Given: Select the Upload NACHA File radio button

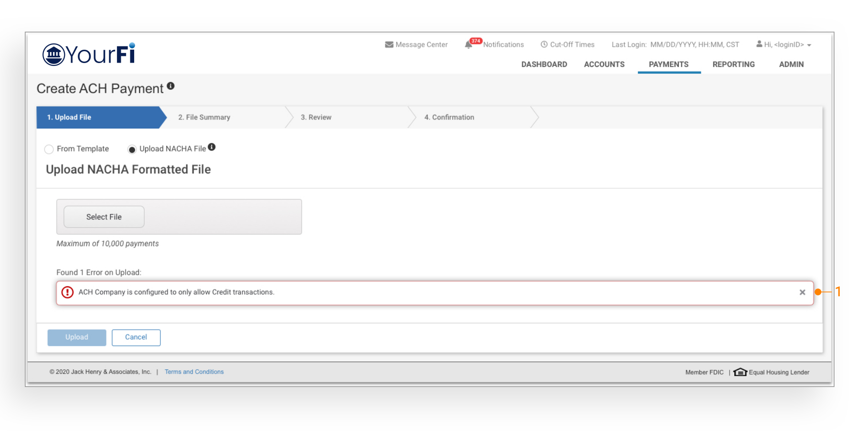Looking at the screenshot, I should 132,150.
